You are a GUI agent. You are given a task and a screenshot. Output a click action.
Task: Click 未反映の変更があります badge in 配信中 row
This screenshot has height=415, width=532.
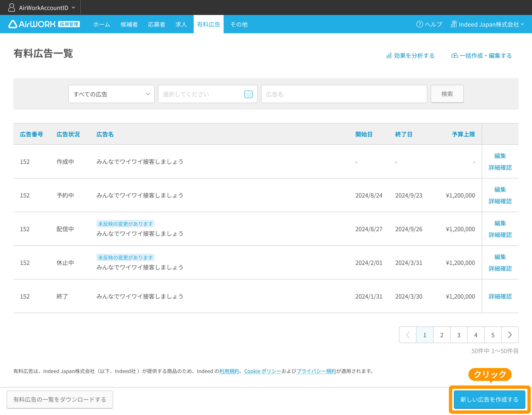tap(126, 224)
